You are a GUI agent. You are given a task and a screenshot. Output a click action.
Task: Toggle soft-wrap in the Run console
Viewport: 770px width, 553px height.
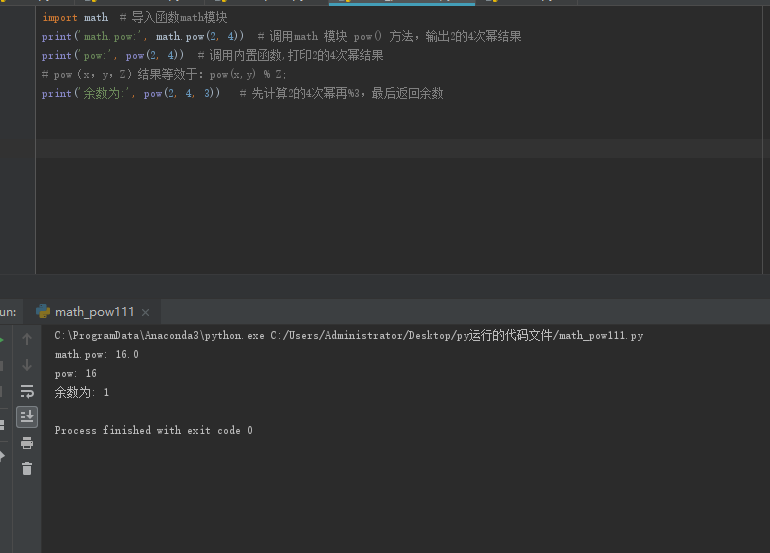[27, 391]
